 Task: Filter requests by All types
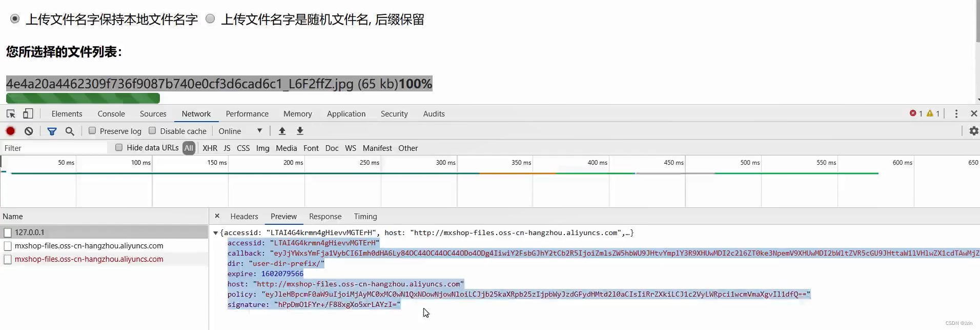click(189, 148)
